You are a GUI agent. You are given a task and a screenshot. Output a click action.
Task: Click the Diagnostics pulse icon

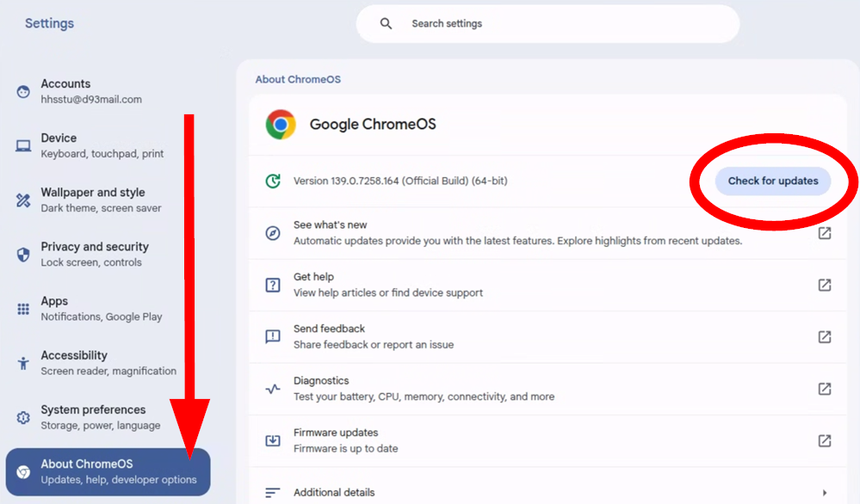pos(273,389)
